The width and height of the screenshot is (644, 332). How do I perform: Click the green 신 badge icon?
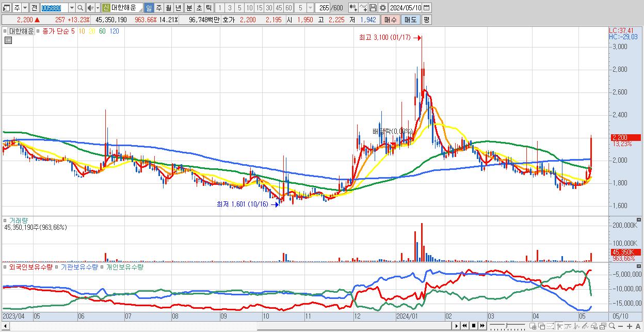106,8
